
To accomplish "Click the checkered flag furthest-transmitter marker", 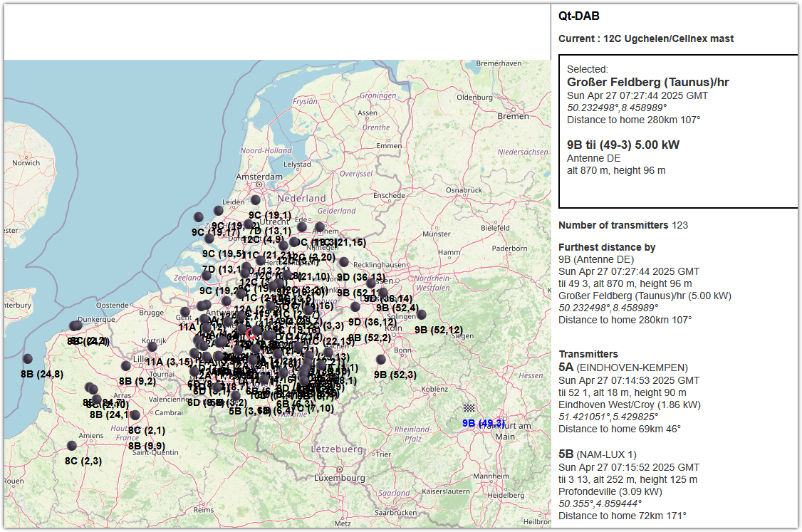I will [469, 408].
